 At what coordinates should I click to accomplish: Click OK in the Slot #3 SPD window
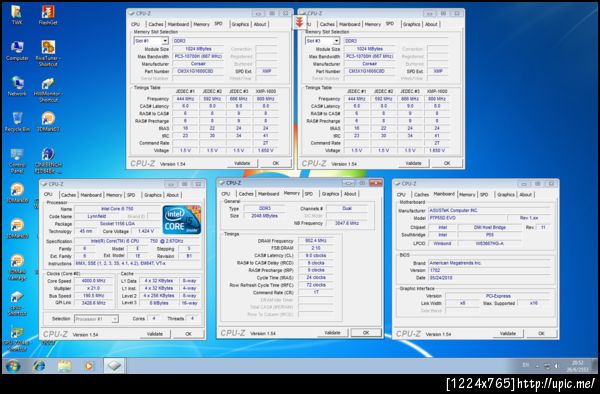click(x=447, y=163)
